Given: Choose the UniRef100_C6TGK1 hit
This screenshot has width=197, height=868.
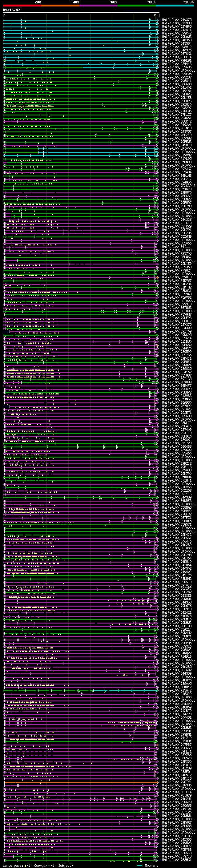Looking at the screenshot, I should click(177, 54).
